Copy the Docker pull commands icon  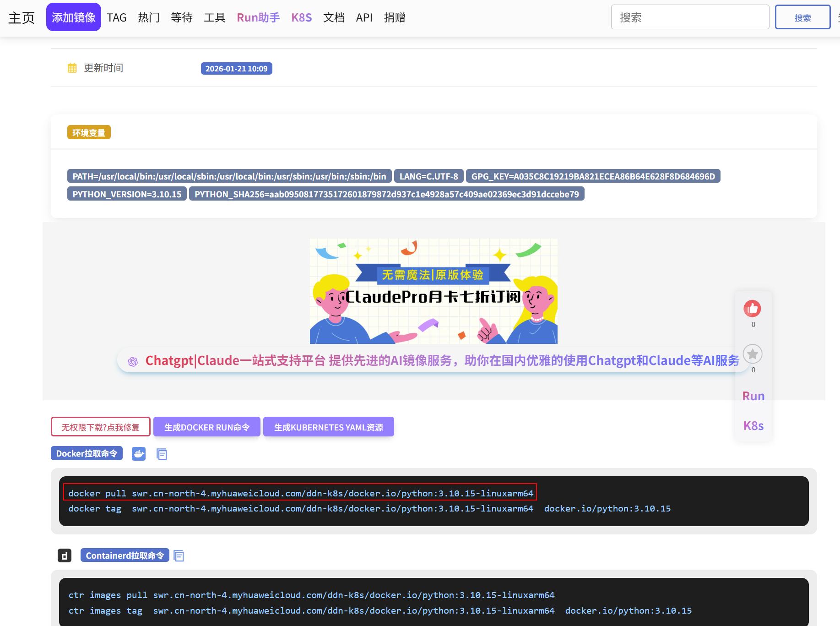162,454
